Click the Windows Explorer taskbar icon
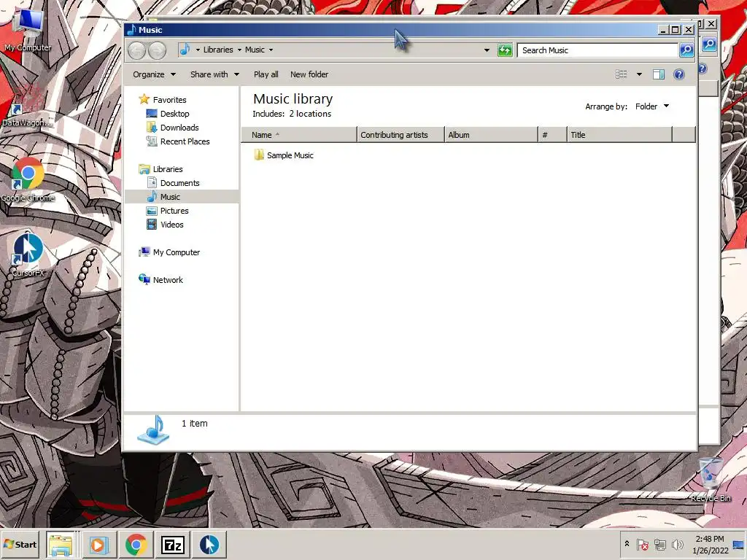The image size is (747, 560). click(x=61, y=545)
